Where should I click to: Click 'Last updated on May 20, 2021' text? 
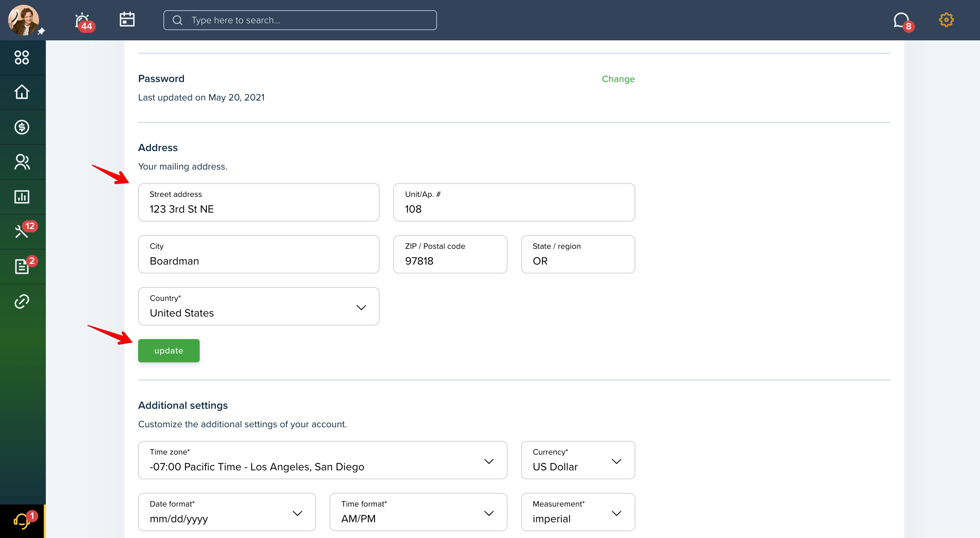click(x=201, y=98)
